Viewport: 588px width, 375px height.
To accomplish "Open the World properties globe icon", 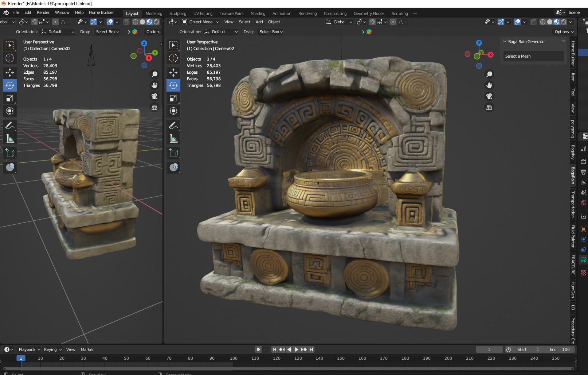I will [x=584, y=203].
